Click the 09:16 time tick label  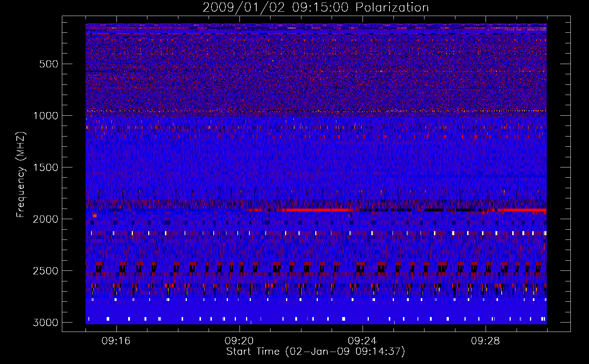116,341
